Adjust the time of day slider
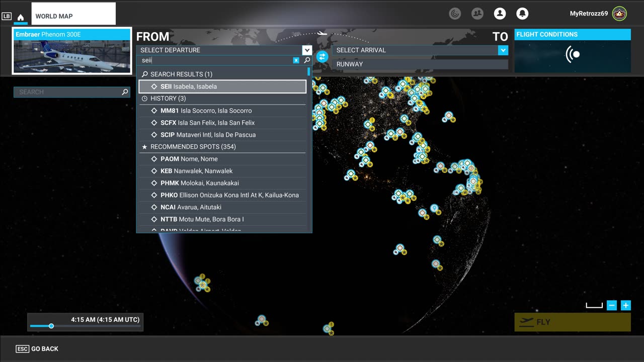Viewport: 644px width, 362px height. (x=51, y=326)
